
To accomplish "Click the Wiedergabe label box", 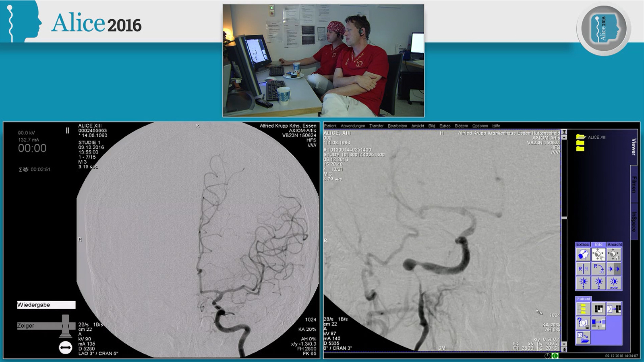I will [x=46, y=305].
